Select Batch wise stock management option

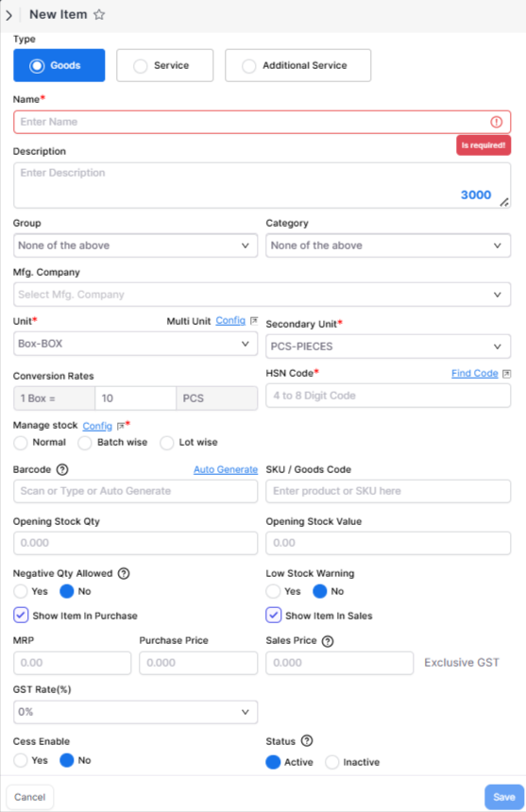point(85,443)
